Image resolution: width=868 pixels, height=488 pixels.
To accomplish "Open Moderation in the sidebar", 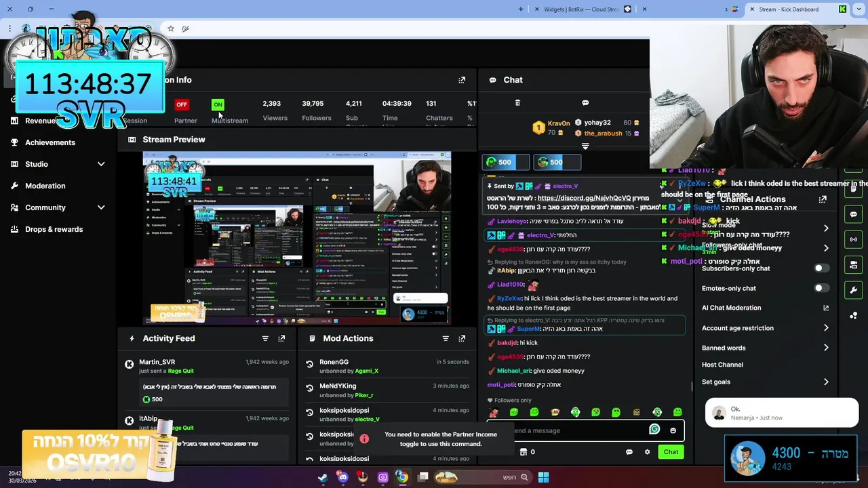I will point(45,186).
